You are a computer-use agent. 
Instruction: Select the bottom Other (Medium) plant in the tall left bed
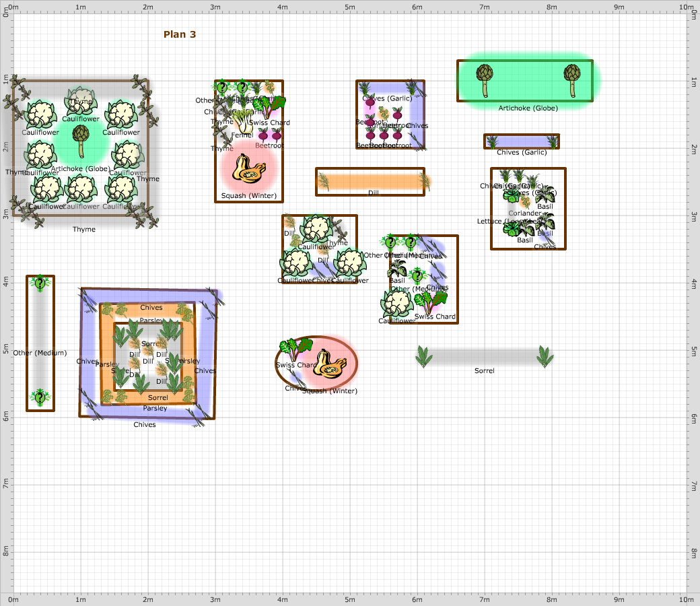coord(40,396)
